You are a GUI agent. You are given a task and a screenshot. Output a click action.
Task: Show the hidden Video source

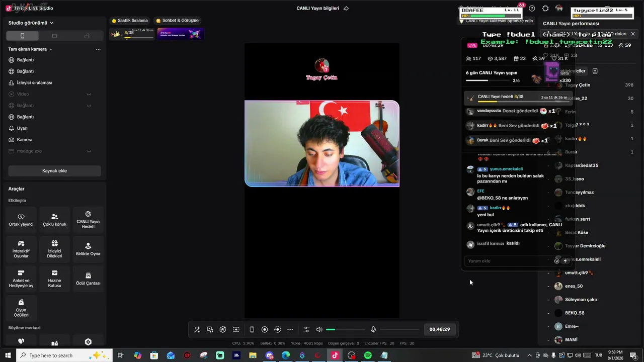click(x=89, y=94)
